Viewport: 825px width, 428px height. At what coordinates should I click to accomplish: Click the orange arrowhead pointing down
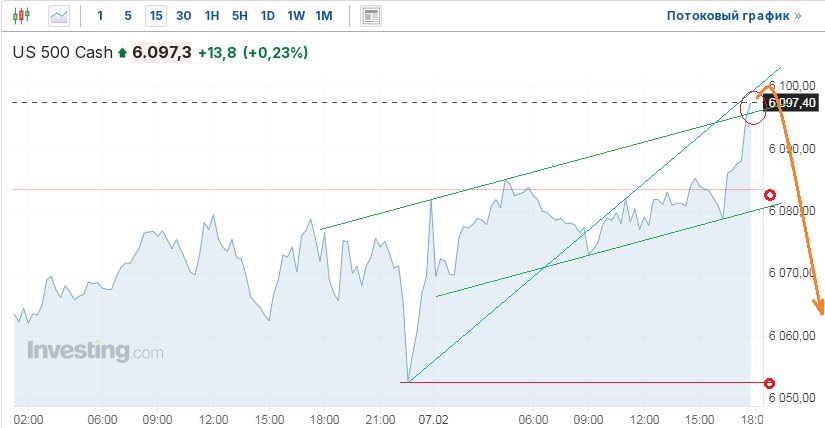pyautogui.click(x=819, y=306)
